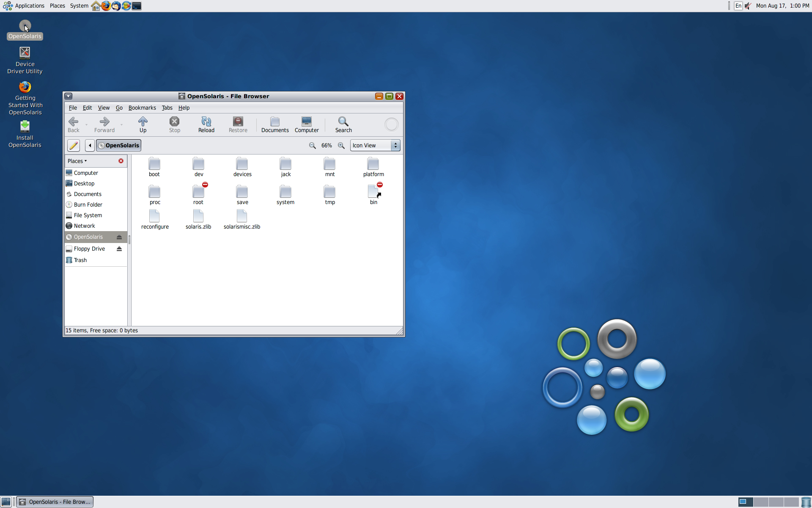Eject the Floppy Drive in sidebar
Image resolution: width=812 pixels, height=508 pixels.
coord(119,249)
